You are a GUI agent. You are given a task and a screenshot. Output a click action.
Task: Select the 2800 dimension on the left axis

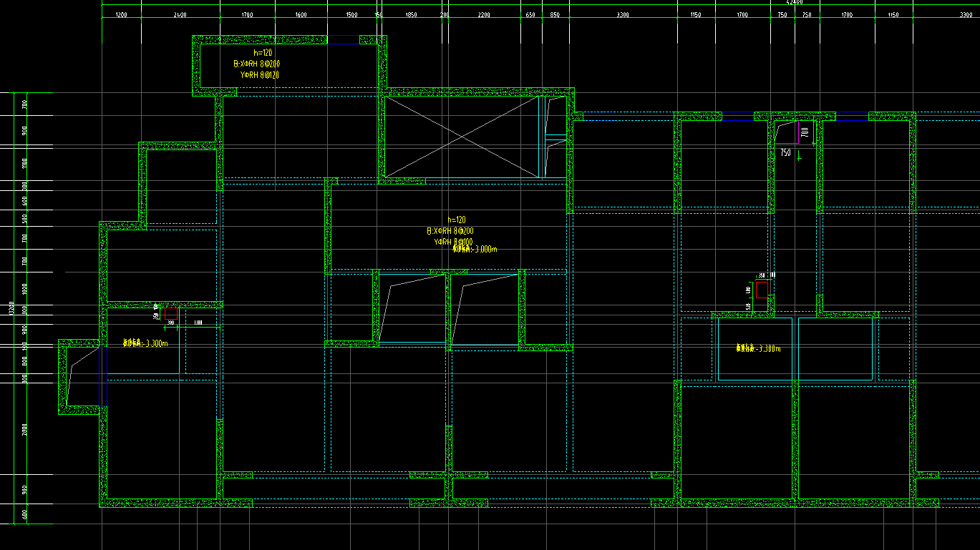(x=24, y=430)
